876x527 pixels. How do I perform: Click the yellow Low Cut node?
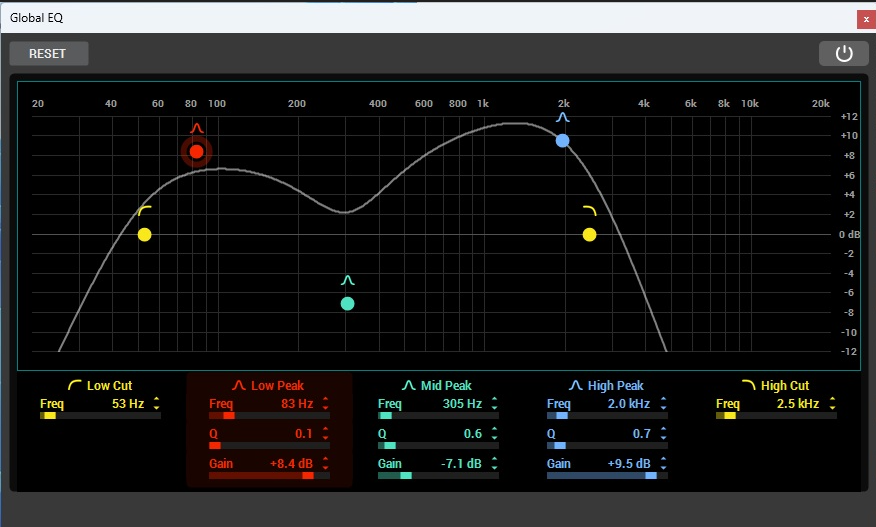click(145, 235)
